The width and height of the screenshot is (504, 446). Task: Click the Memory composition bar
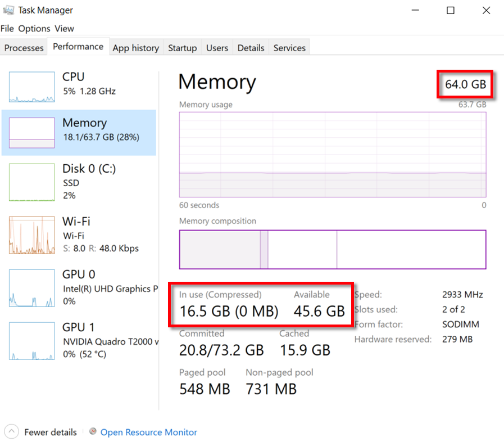(332, 249)
